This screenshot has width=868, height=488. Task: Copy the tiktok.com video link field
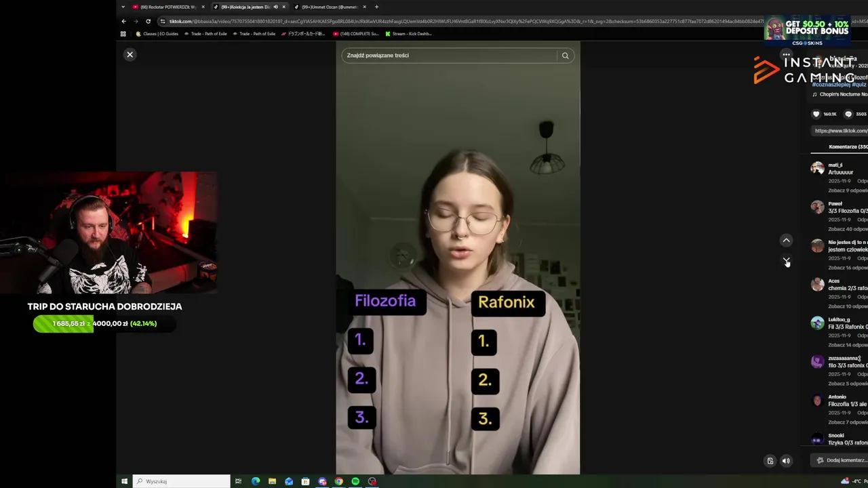point(840,131)
